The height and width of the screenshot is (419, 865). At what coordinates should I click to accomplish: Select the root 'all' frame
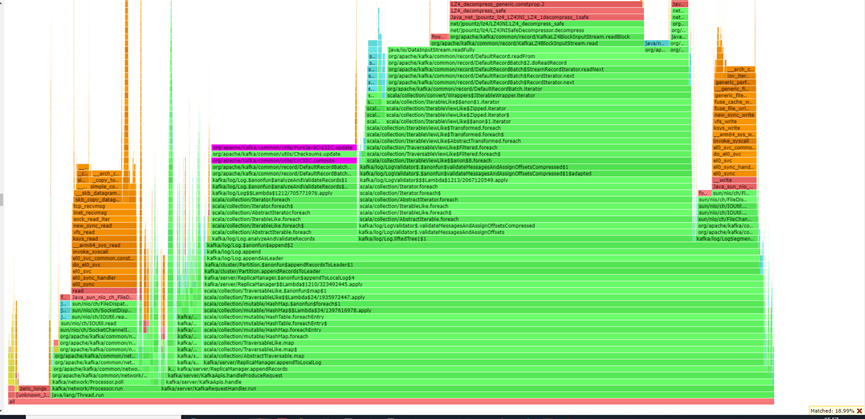click(391, 401)
